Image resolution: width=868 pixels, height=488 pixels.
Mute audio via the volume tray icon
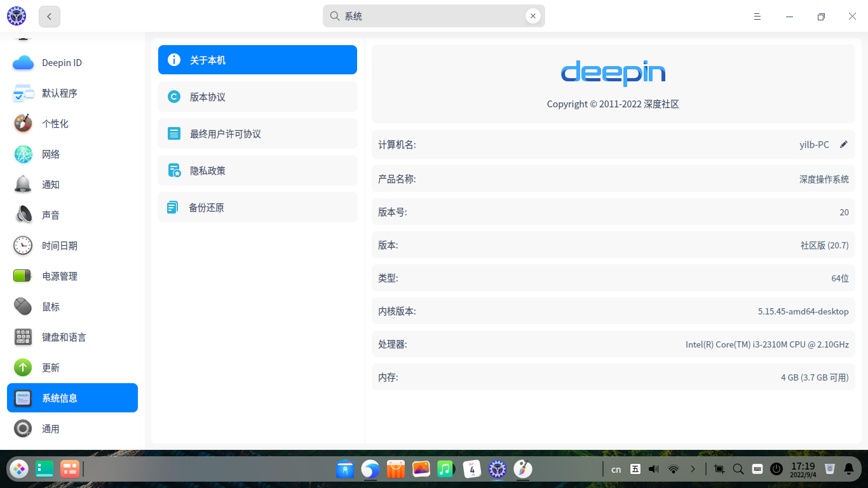[x=653, y=469]
